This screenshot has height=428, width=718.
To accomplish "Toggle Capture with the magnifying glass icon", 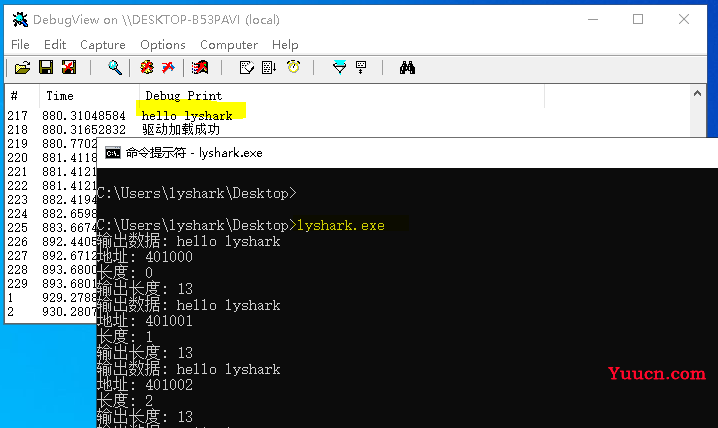I will coord(114,68).
